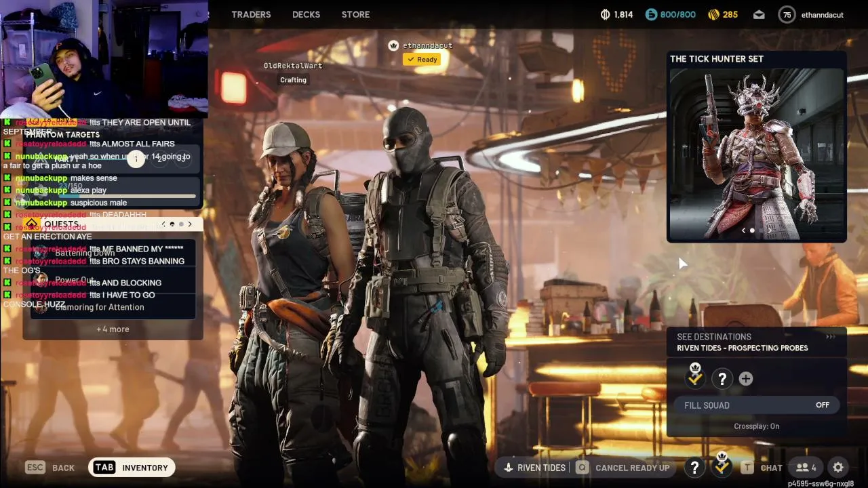Click RIVEN TIDES - PROSPECTING PROBES text
868x488 pixels.
click(x=743, y=348)
